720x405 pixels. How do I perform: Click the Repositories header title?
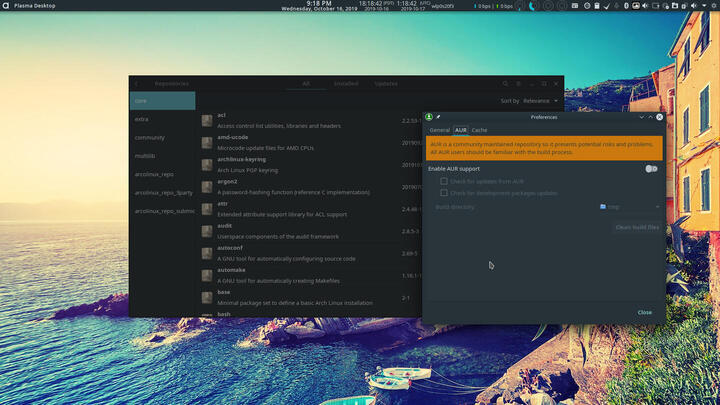point(171,84)
